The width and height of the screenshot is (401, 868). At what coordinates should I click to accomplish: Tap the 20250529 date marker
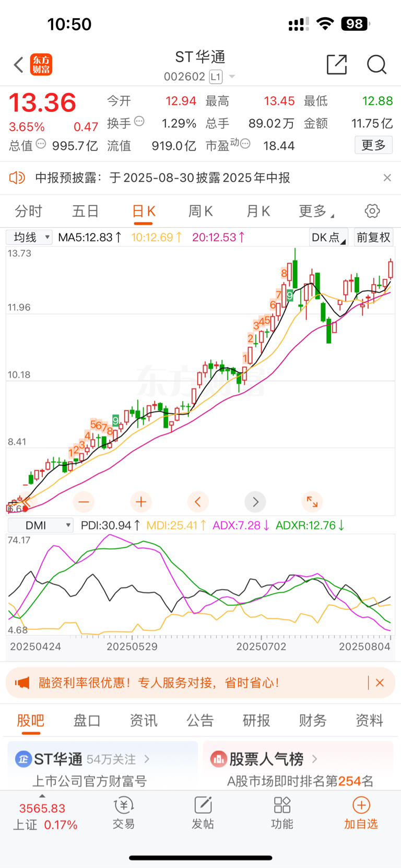pyautogui.click(x=132, y=647)
